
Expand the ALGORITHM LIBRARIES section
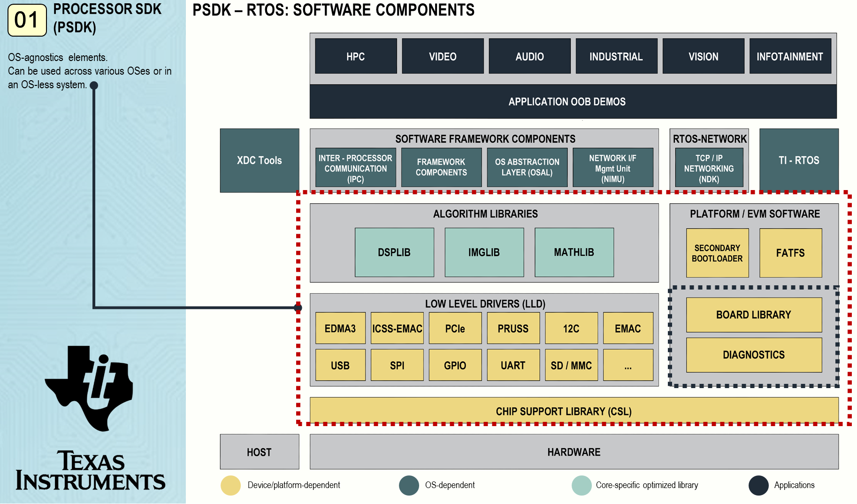click(x=485, y=214)
